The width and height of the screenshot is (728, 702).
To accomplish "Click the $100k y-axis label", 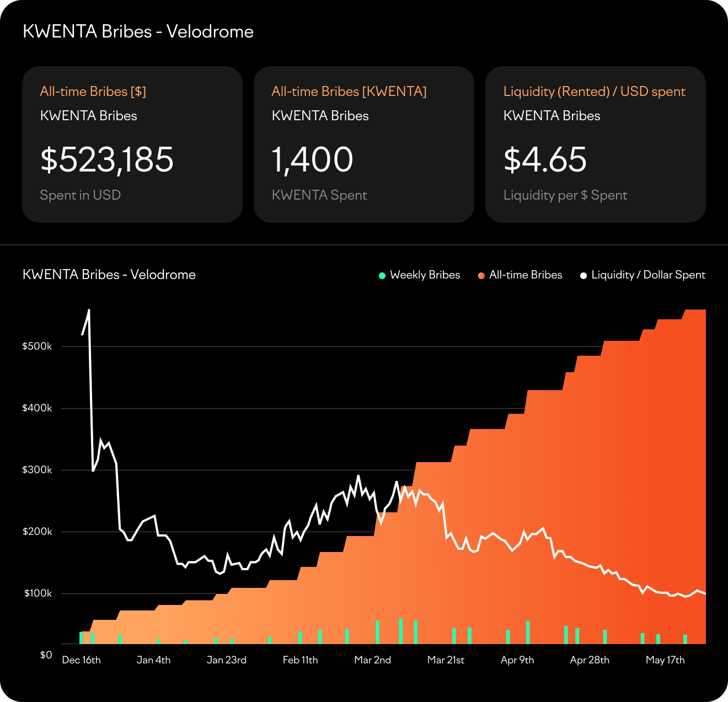I will pos(38,593).
